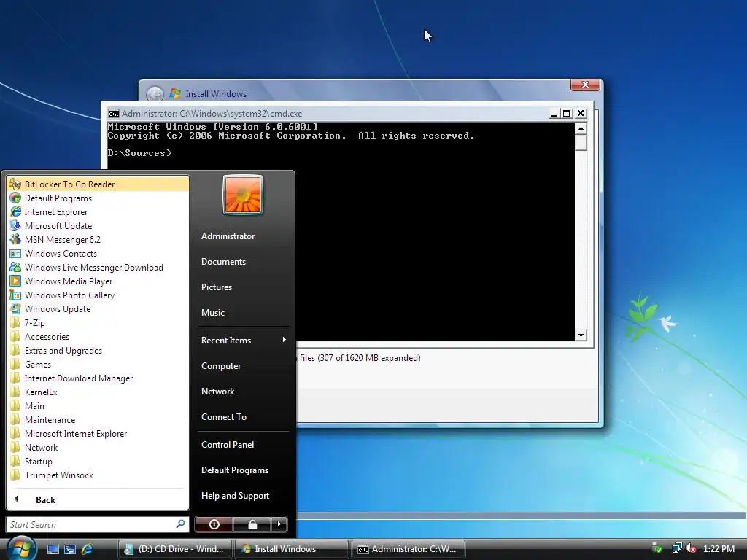The image size is (747, 560).
Task: Launch Internet Explorer from quick launch
Action: (x=88, y=549)
